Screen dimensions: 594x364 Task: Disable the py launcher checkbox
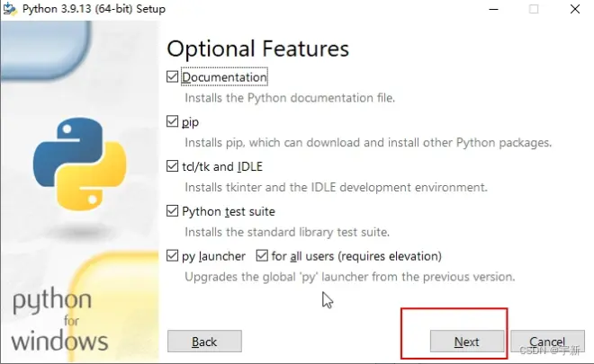click(x=173, y=255)
